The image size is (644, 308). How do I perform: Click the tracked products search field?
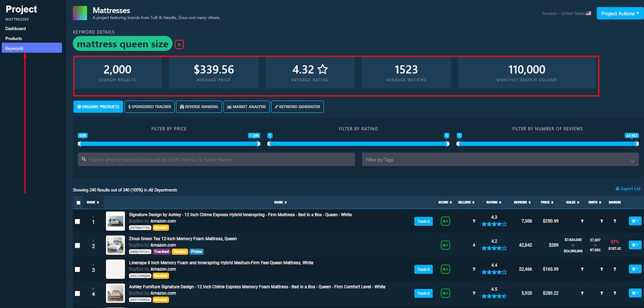(x=216, y=159)
